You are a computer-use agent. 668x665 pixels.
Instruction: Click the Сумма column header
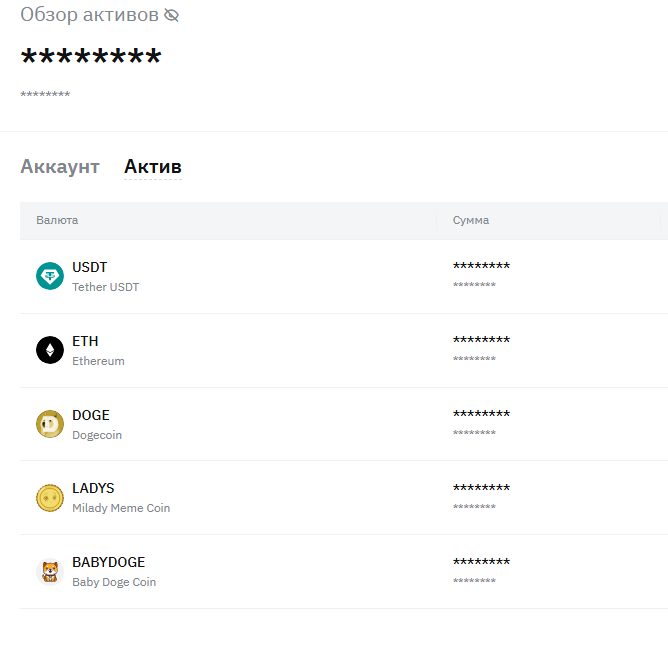471,220
